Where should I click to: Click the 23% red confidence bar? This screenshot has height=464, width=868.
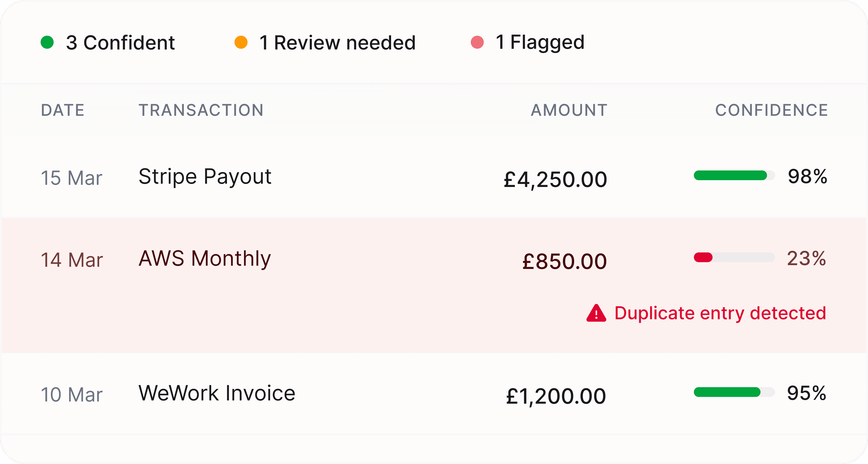tap(734, 257)
